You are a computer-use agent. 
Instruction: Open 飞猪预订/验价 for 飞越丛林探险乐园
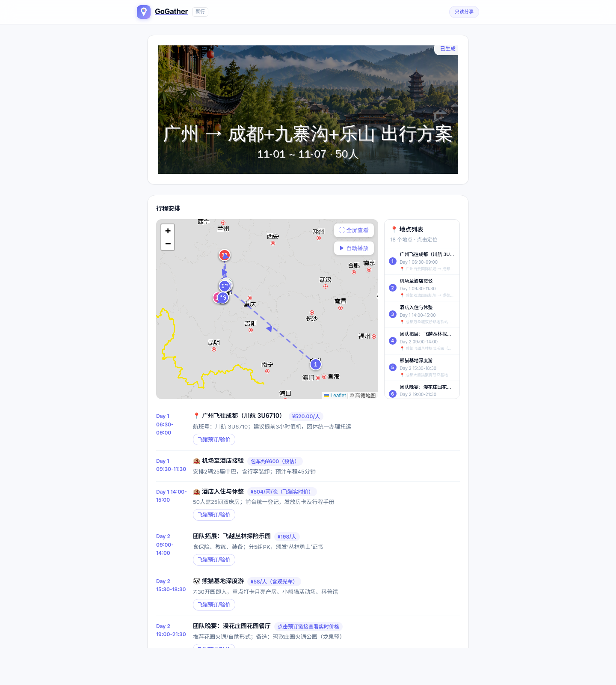click(x=214, y=560)
